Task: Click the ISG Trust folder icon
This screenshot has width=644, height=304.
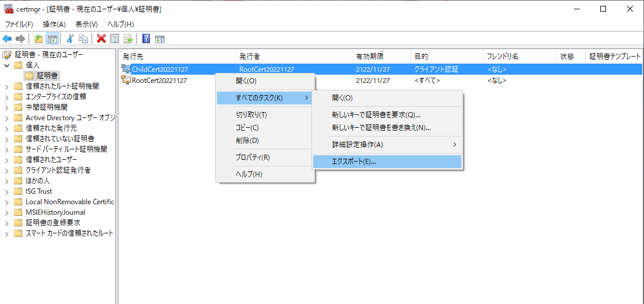Action: [17, 191]
